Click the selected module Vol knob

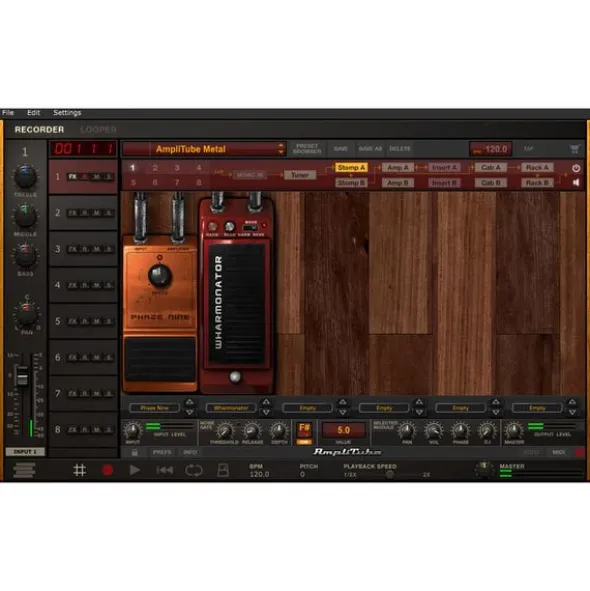[x=434, y=430]
